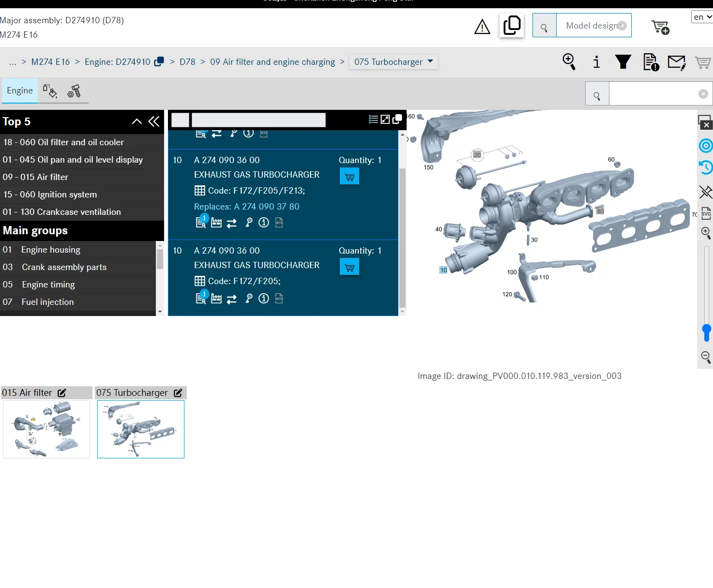Open Engine timing main group
Image resolution: width=713 pixels, height=588 pixels.
click(48, 285)
